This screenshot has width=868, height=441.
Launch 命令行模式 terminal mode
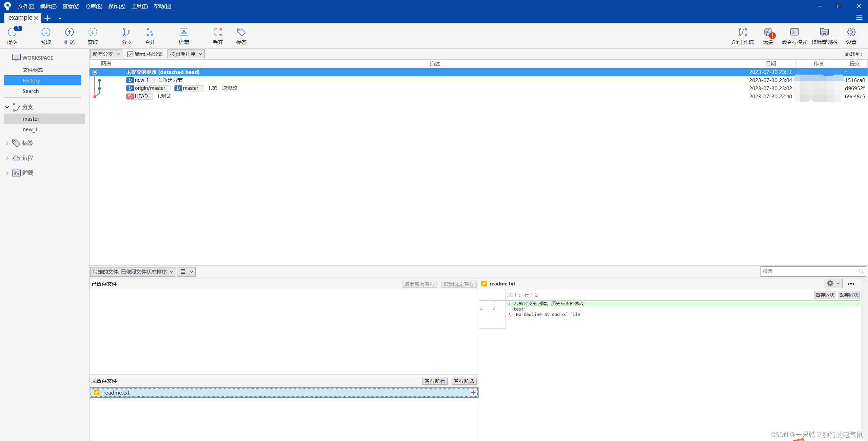794,36
